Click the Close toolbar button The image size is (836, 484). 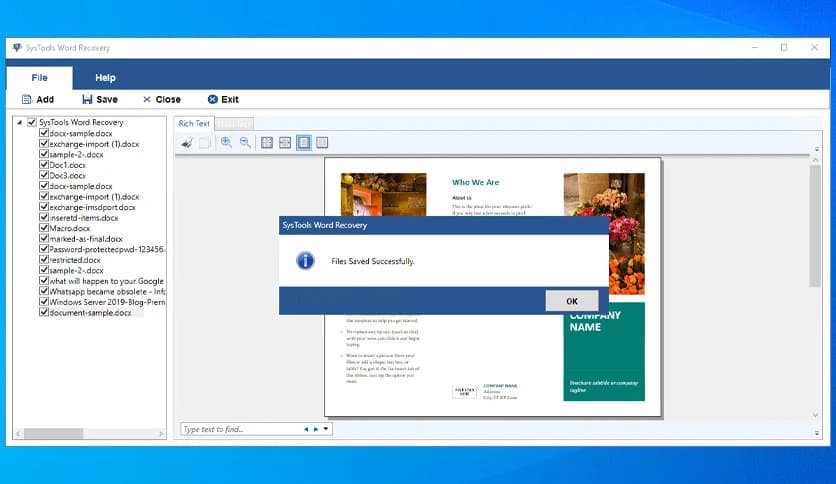point(161,100)
